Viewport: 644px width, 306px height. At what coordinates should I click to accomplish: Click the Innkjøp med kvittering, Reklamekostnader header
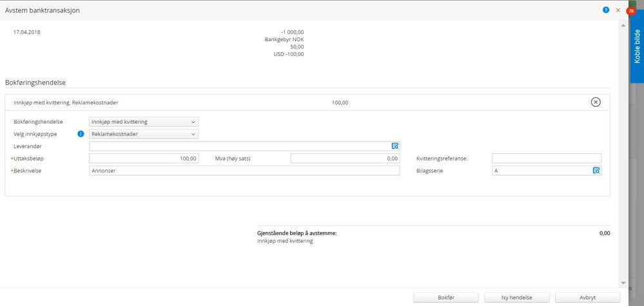click(66, 102)
